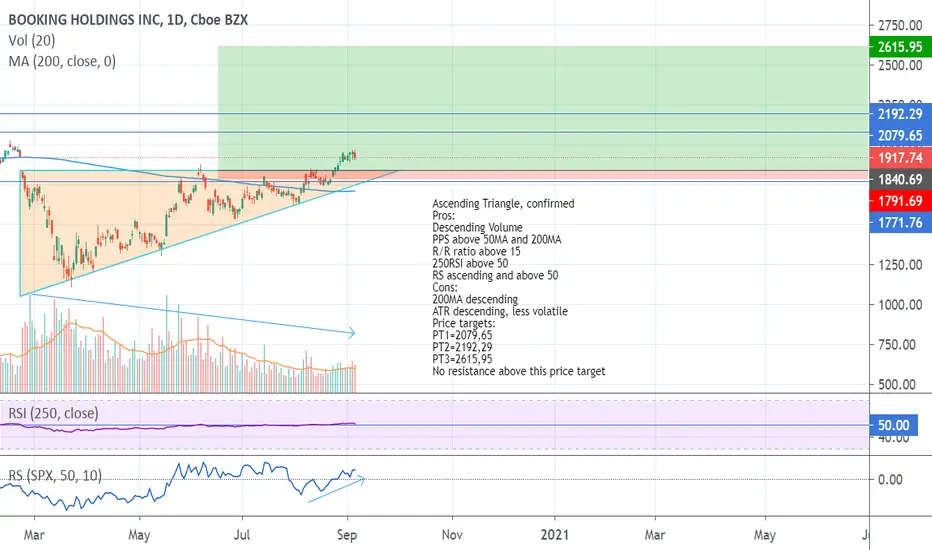Screen dimensions: 932x550
Task: Click the 1000.00 price scale label
Action: pyautogui.click(x=900, y=304)
